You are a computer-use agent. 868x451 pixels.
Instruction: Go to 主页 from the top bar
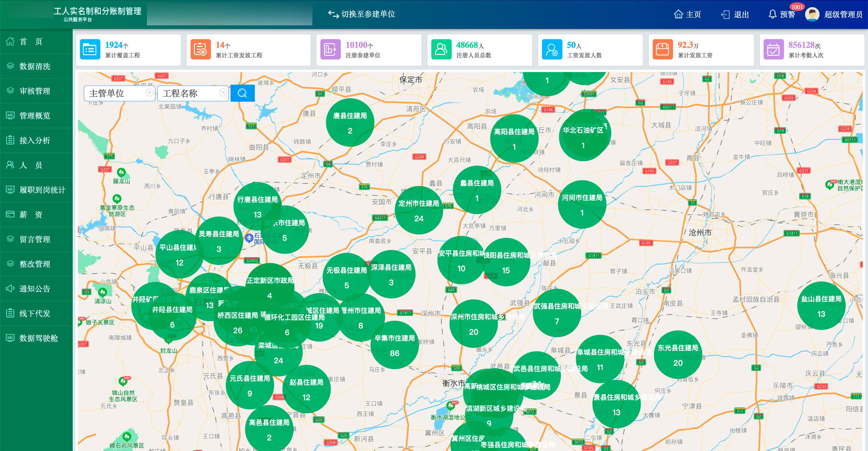(x=687, y=14)
